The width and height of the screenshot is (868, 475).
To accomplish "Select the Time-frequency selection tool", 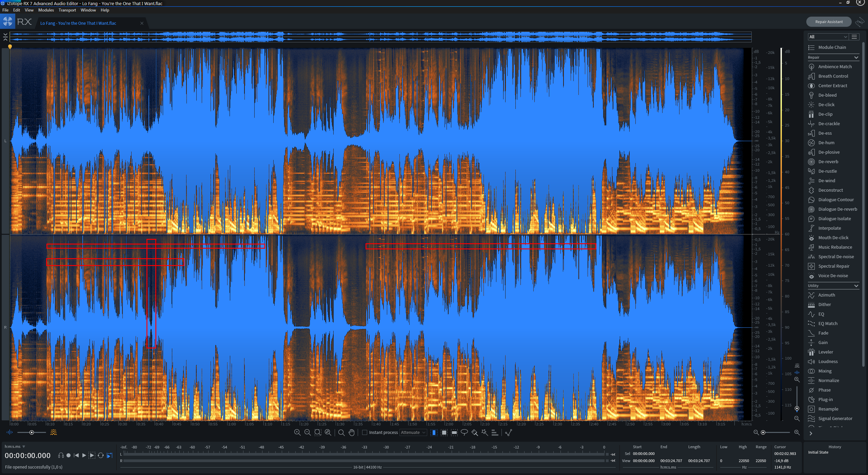I will (x=444, y=433).
